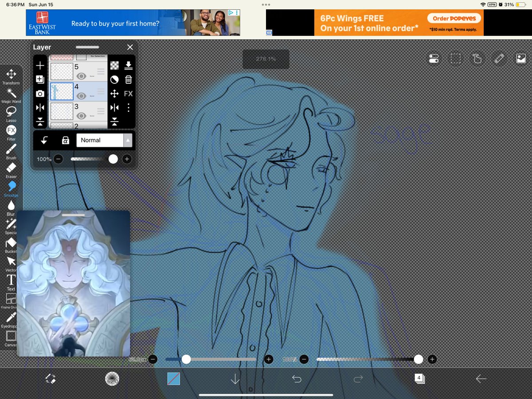Toggle the view settings switch icon at top right
The height and width of the screenshot is (399, 532).
click(434, 59)
